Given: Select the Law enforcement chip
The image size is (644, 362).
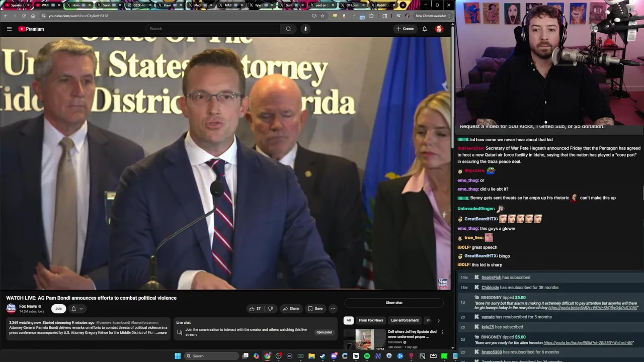Looking at the screenshot, I should tap(405, 320).
